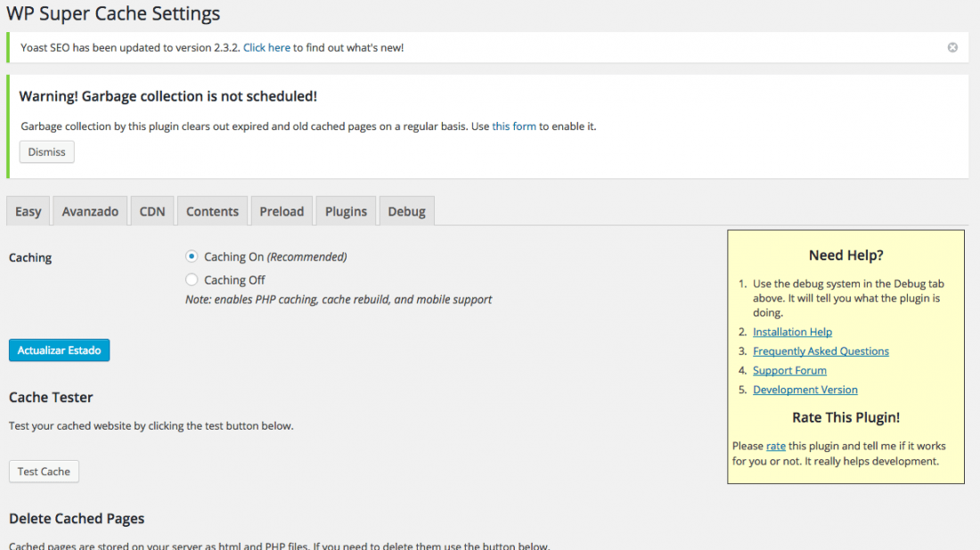Open the Preload tab
The image size is (980, 550).
(x=282, y=211)
